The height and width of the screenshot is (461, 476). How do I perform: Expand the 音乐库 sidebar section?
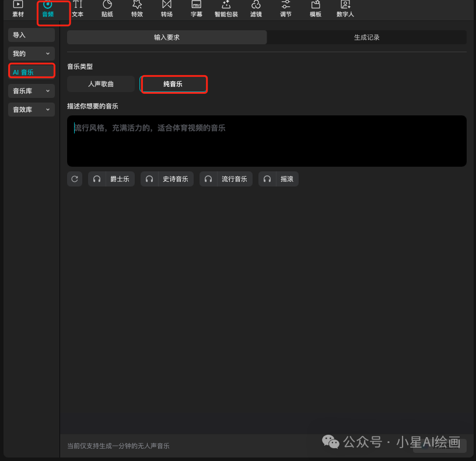(30, 91)
